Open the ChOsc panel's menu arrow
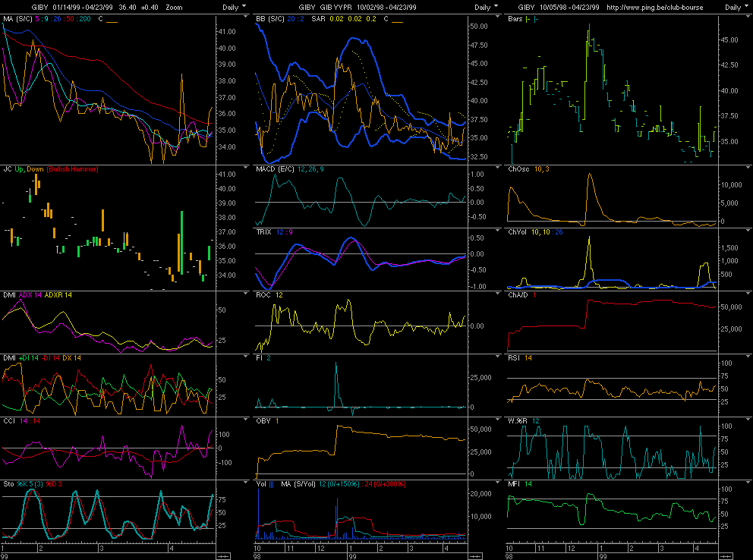Viewport: 753px width, 560px height. (x=748, y=168)
